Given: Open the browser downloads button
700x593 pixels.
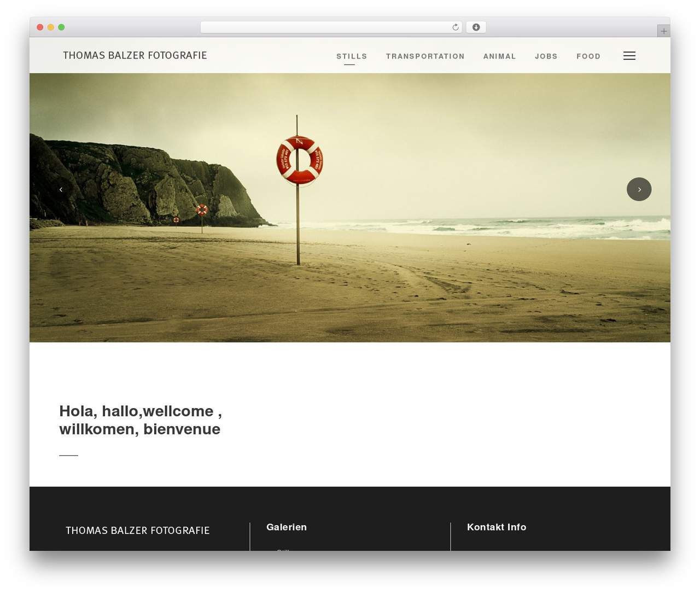Looking at the screenshot, I should pyautogui.click(x=476, y=27).
